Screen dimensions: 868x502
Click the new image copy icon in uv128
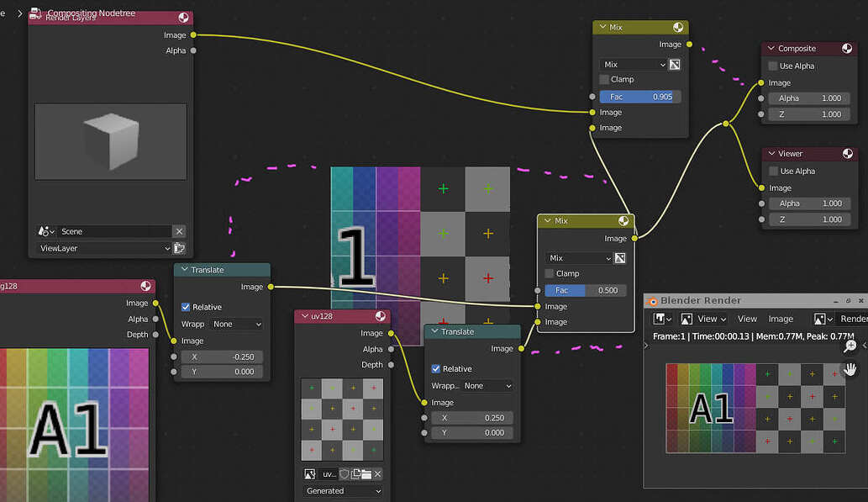point(356,473)
